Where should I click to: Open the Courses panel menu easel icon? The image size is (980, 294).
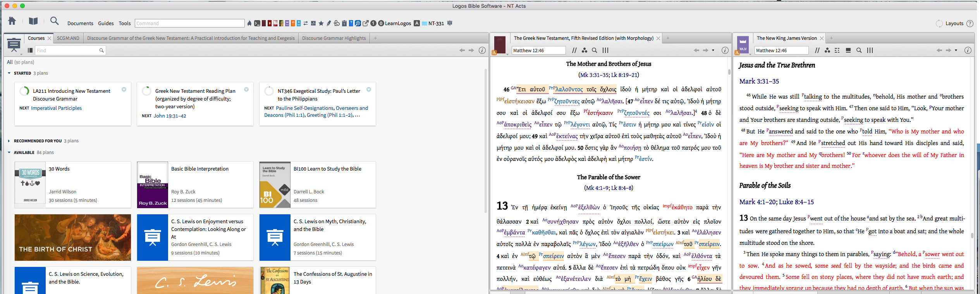click(14, 45)
